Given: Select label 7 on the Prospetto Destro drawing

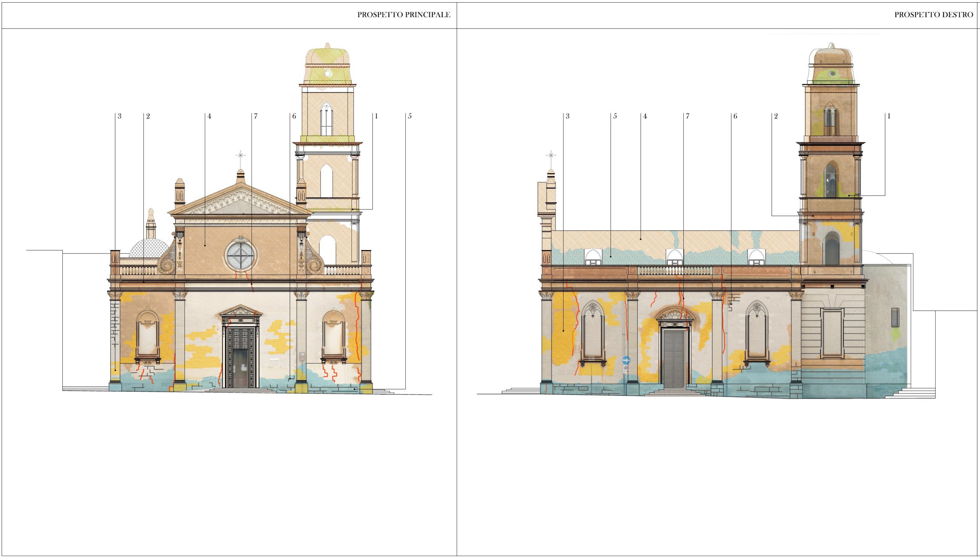Looking at the screenshot, I should pos(688,116).
